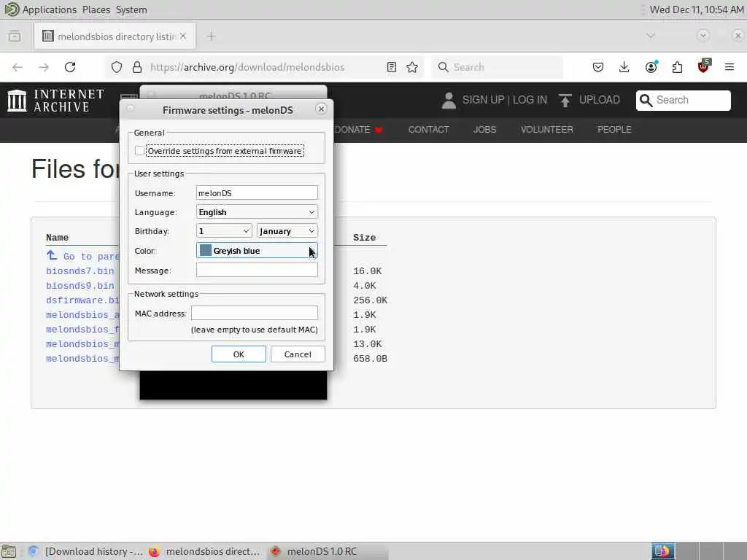The image size is (747, 560).
Task: Click the Greyish blue color swatch
Action: (x=205, y=251)
